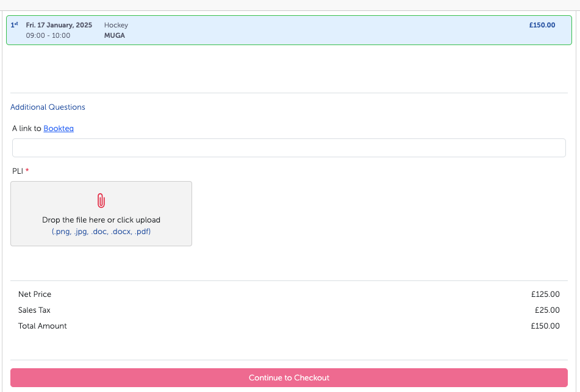Click the red paperclip upload icon
Image resolution: width=580 pixels, height=392 pixels.
tap(101, 201)
